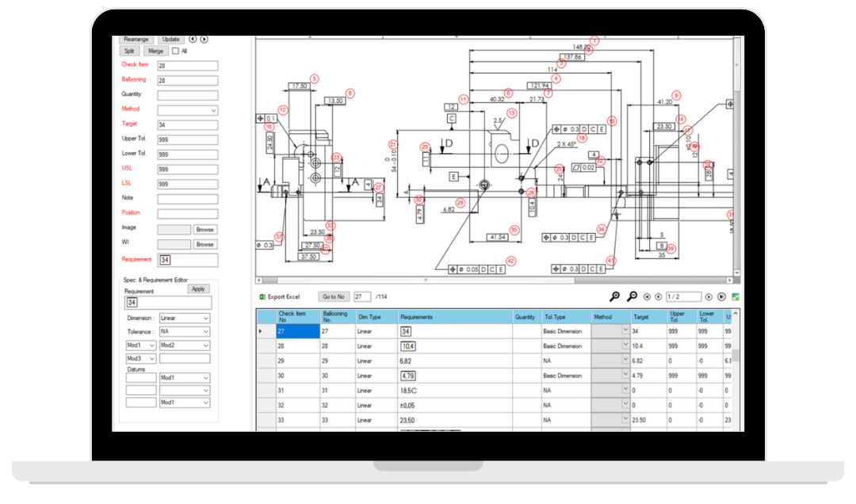Browse for an Image file
The height and width of the screenshot is (504, 856).
(205, 228)
